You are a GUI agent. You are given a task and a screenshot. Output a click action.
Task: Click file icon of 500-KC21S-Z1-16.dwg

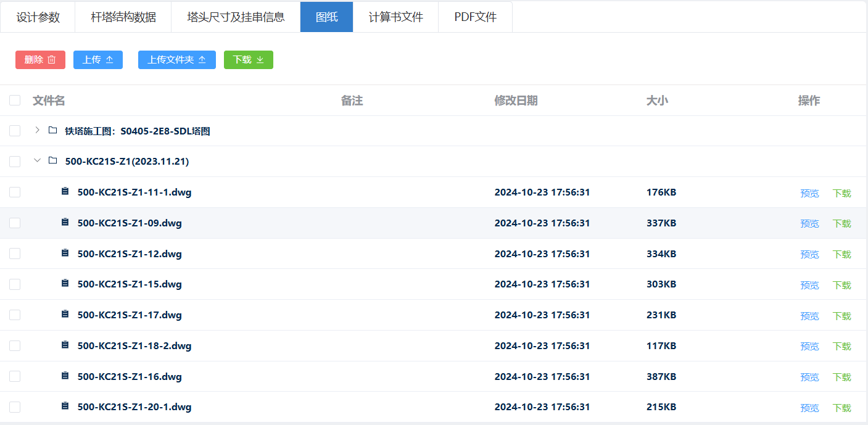click(x=65, y=376)
